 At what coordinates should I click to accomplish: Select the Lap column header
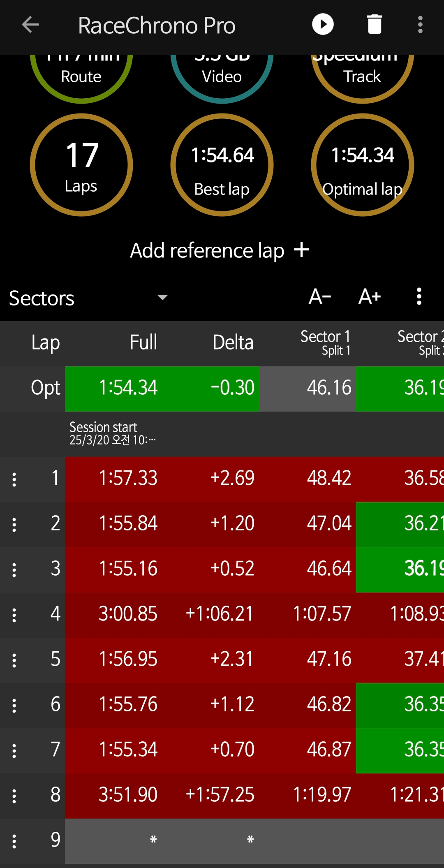(x=46, y=343)
